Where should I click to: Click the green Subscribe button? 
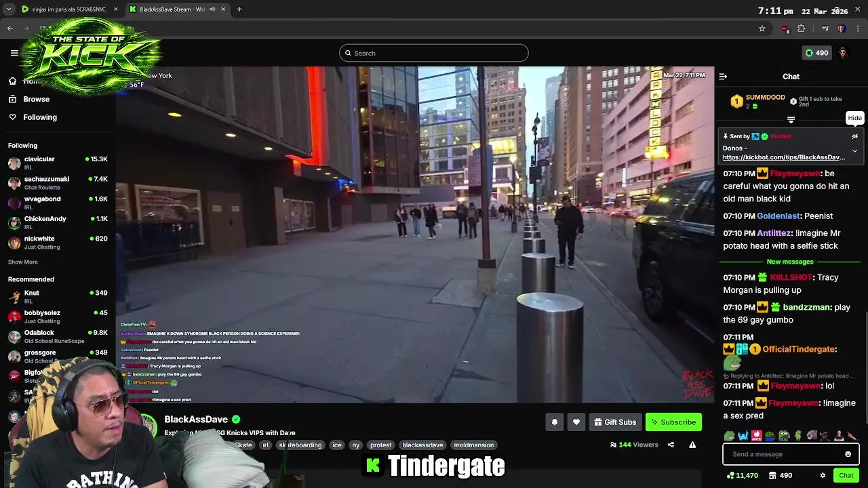pos(673,422)
